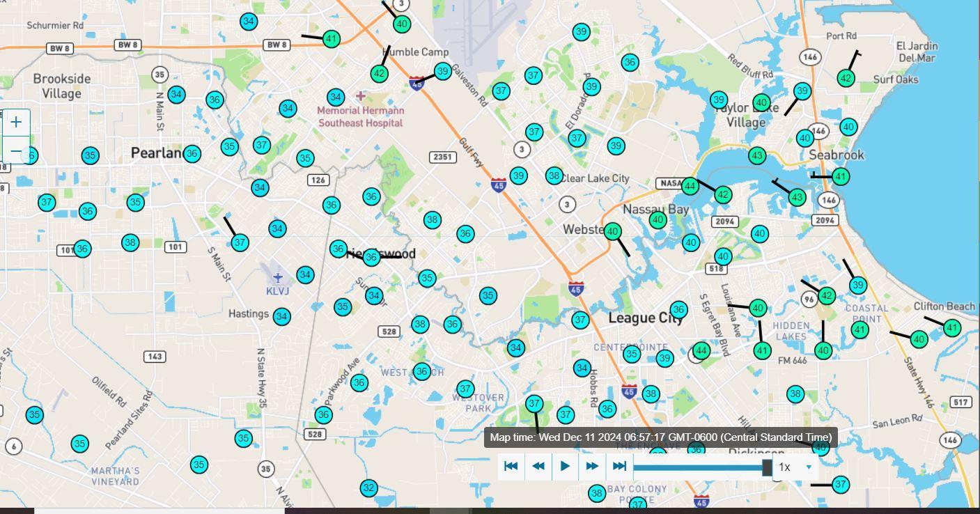Image resolution: width=980 pixels, height=514 pixels.
Task: Click the Map time timestamp label
Action: pos(660,437)
